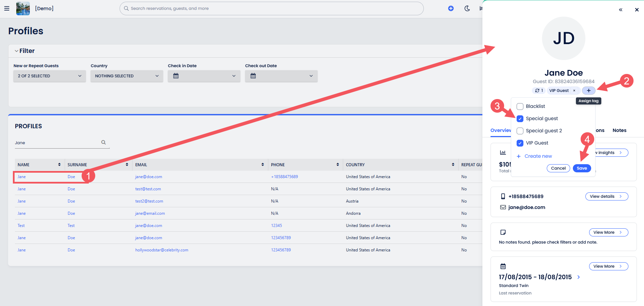Viewport: 644px width, 306px height.
Task: Click the plus Assign tag icon
Action: (x=588, y=91)
